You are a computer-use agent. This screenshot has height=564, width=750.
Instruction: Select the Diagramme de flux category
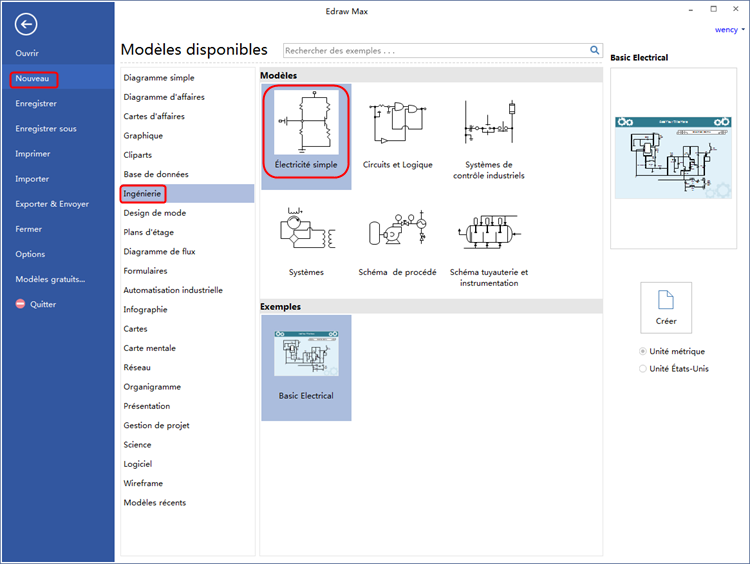click(159, 251)
